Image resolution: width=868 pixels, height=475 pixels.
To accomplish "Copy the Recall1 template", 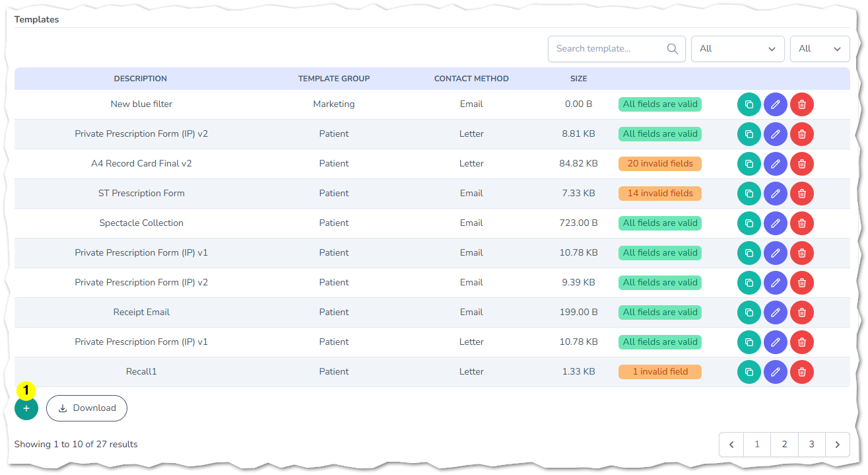I will 749,372.
